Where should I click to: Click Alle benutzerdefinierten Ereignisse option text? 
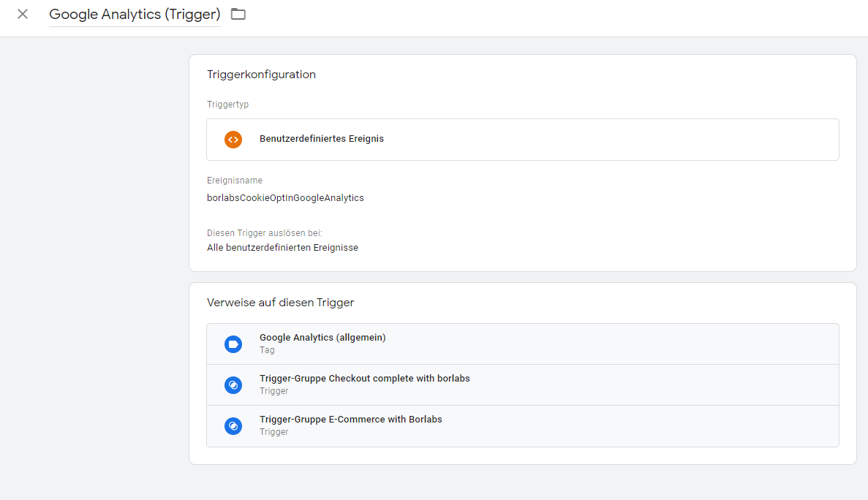(x=282, y=248)
